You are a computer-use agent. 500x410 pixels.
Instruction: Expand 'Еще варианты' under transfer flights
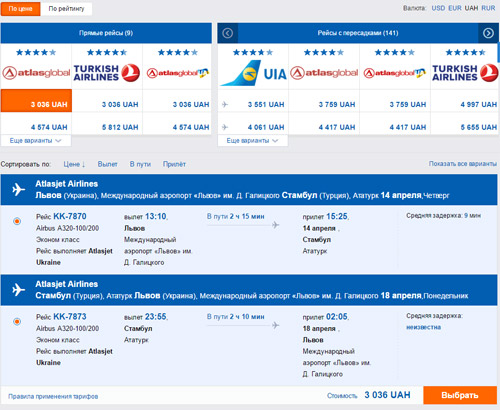(253, 141)
